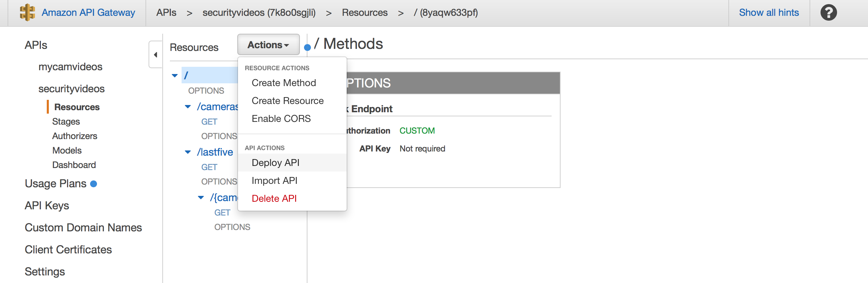Open Models in the sidebar
The image size is (868, 283).
67,150
